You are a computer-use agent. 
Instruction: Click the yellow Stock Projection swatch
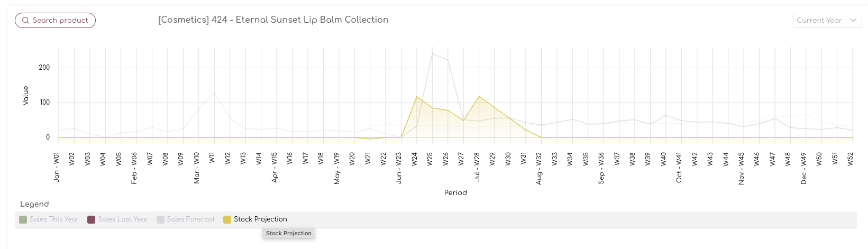point(227,219)
